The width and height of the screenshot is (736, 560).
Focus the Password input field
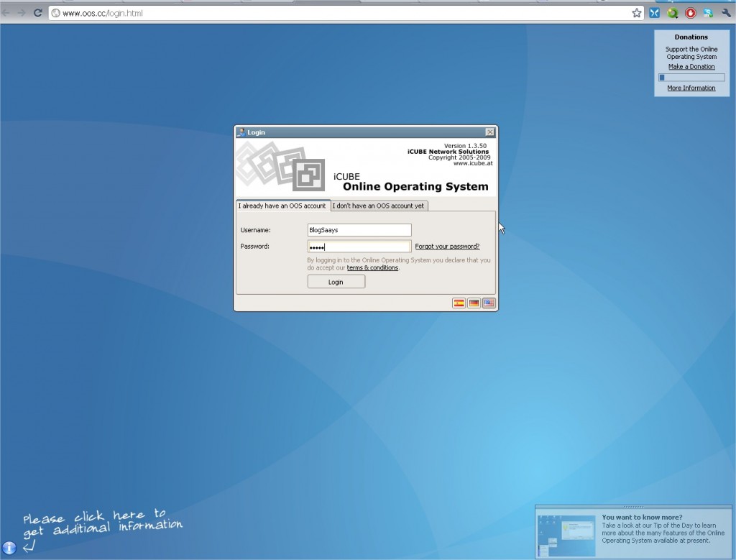(x=359, y=247)
